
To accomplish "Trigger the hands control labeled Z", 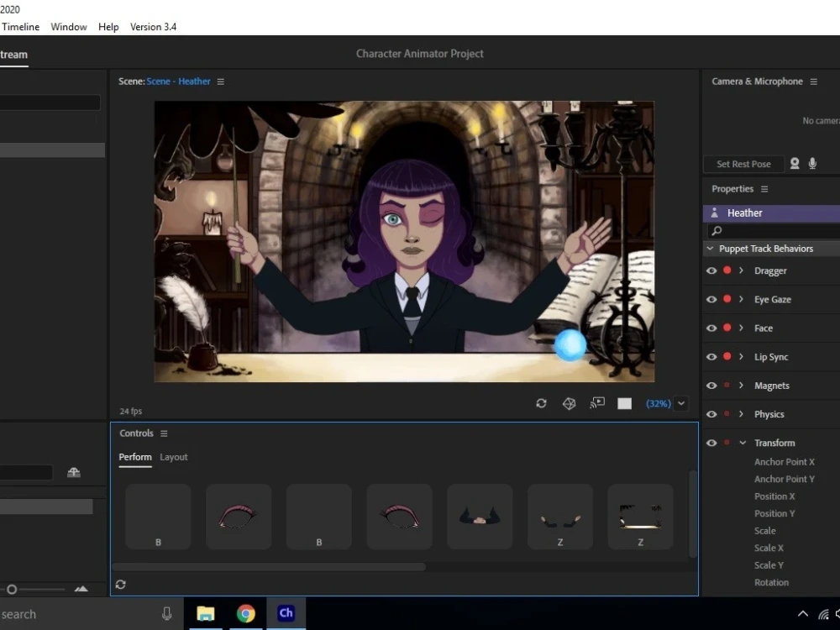I will [559, 517].
